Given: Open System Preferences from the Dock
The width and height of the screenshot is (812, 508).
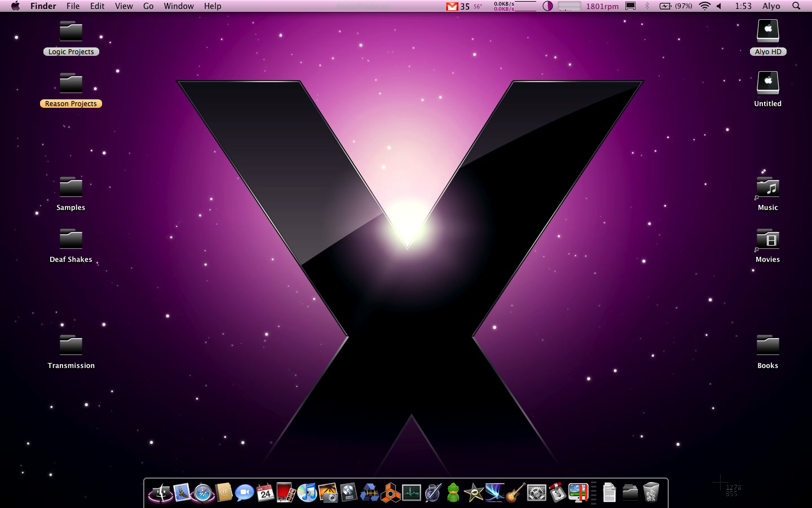Looking at the screenshot, I should (536, 493).
